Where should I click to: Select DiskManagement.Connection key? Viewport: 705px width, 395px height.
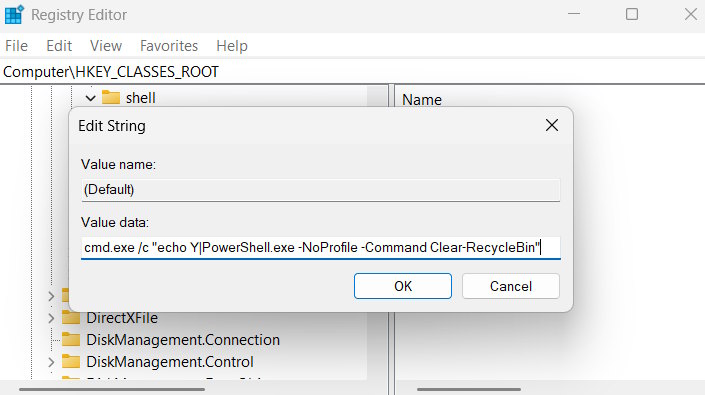pyautogui.click(x=183, y=340)
